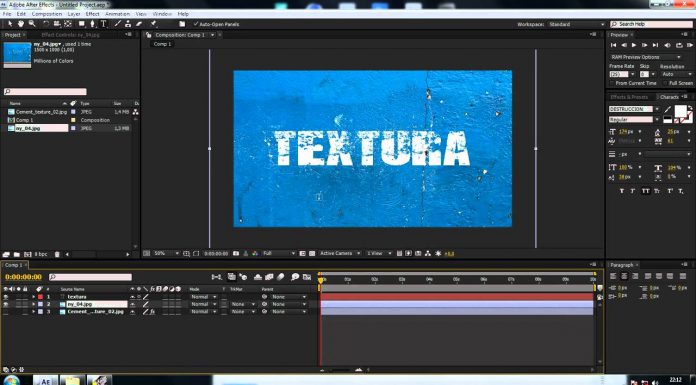Open RAM Preview Options dropdown
Viewport: 696px width, 385px height.
click(x=645, y=57)
